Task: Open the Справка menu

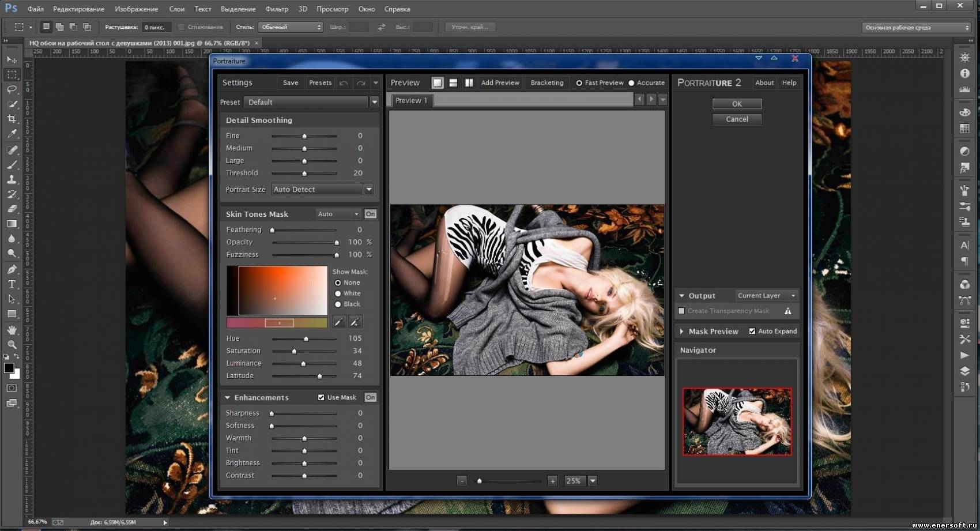Action: point(397,9)
